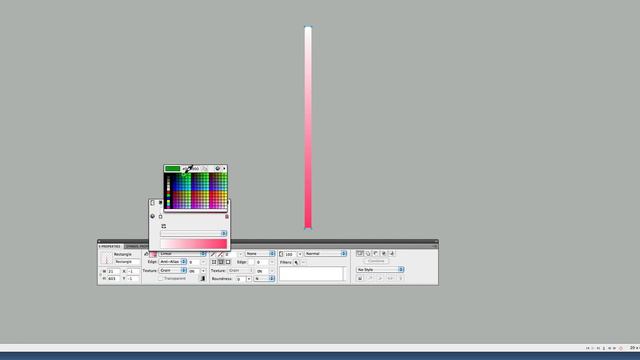Image resolution: width=640 pixels, height=360 pixels.
Task: Click the pencil stroke color icon
Action: (x=212, y=254)
